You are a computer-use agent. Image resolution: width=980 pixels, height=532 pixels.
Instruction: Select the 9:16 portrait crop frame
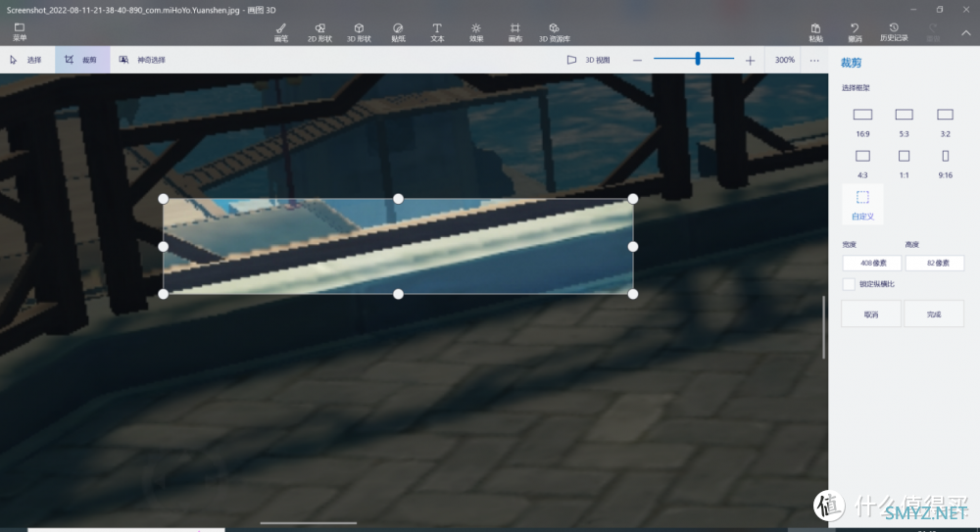click(x=945, y=164)
